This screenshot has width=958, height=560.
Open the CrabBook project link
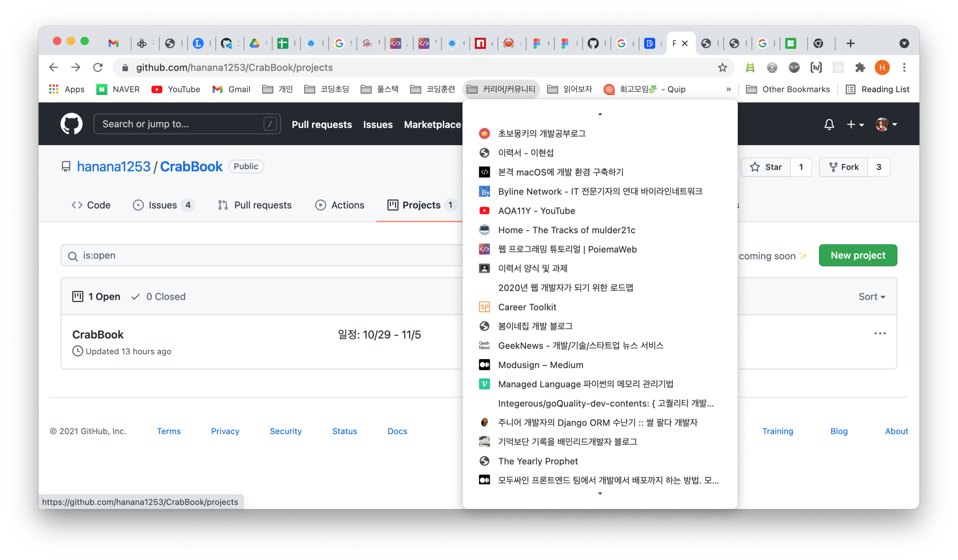[98, 335]
